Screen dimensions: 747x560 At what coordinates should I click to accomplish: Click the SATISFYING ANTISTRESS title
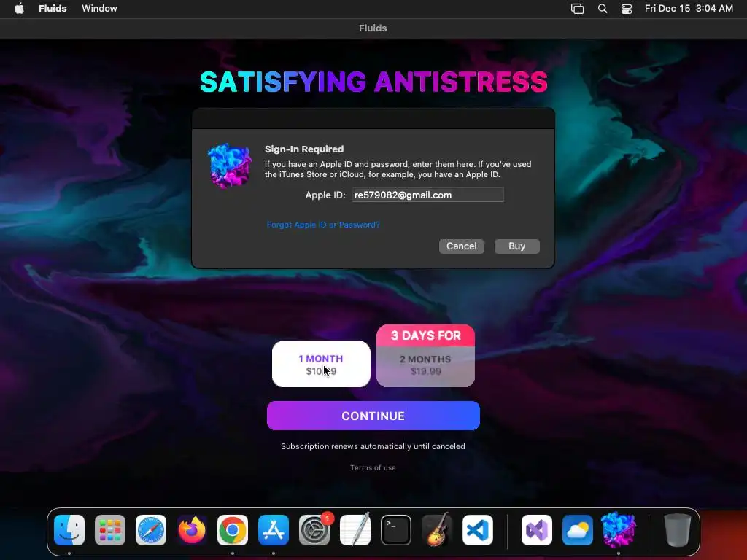pyautogui.click(x=373, y=82)
